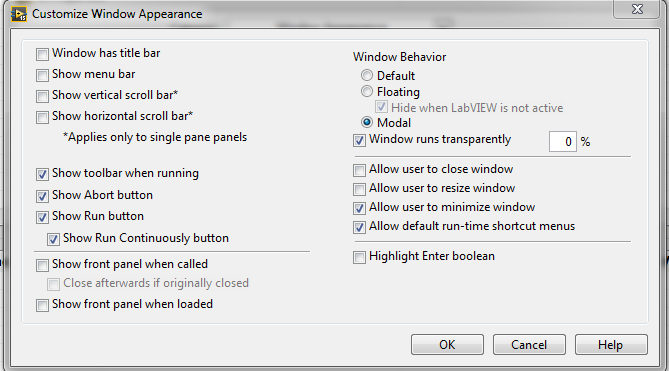Enable Allow user to close window
669x371 pixels.
pyautogui.click(x=359, y=171)
